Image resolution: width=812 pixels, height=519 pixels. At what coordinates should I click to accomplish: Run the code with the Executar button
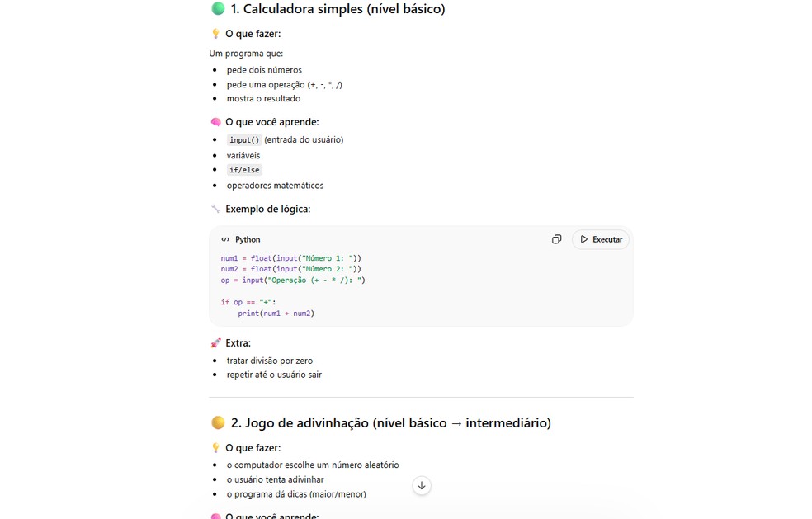coord(600,239)
